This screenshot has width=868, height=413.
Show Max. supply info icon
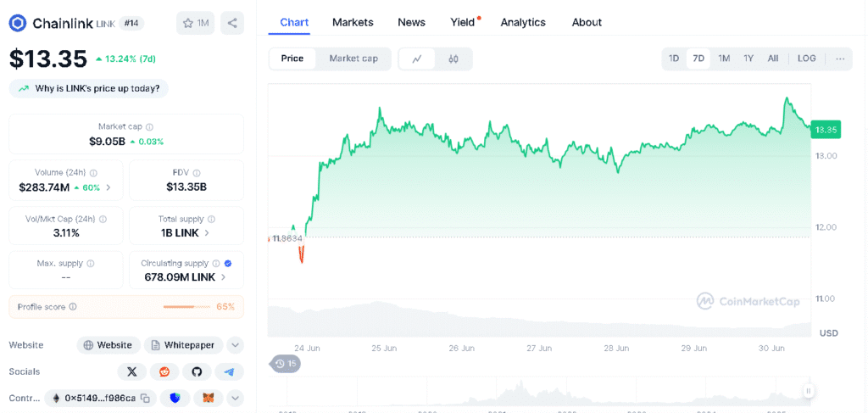(90, 264)
